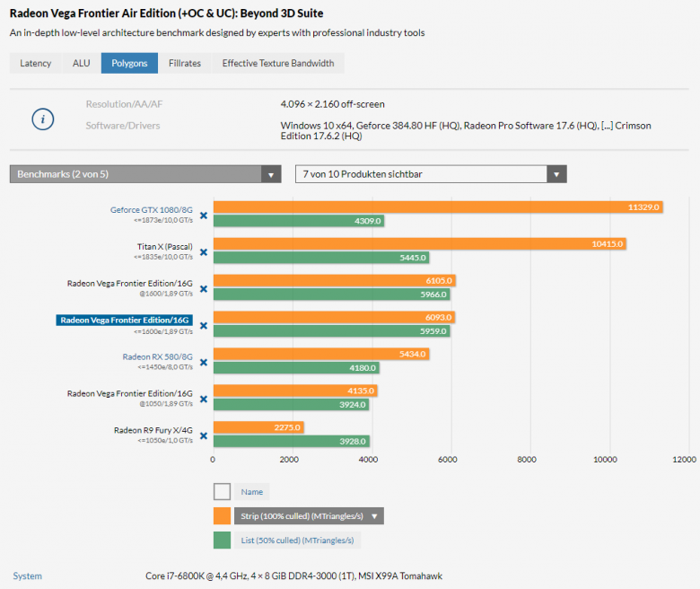Open the Fillrates tab

click(185, 63)
